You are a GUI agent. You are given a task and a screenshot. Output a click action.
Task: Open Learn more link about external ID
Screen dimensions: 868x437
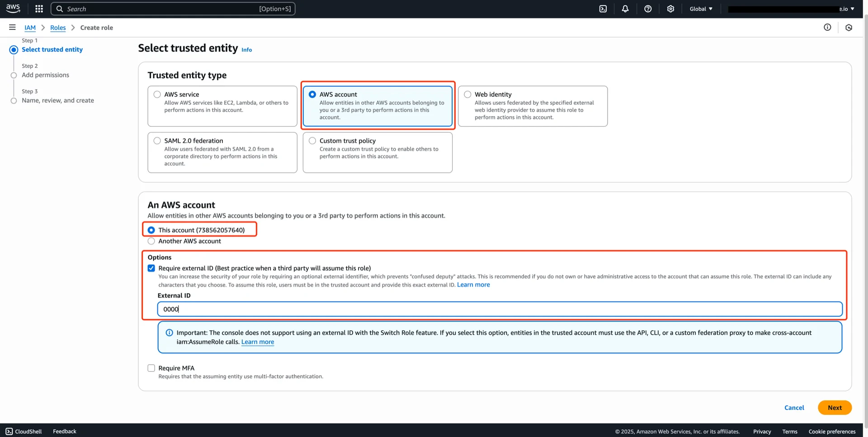point(473,285)
